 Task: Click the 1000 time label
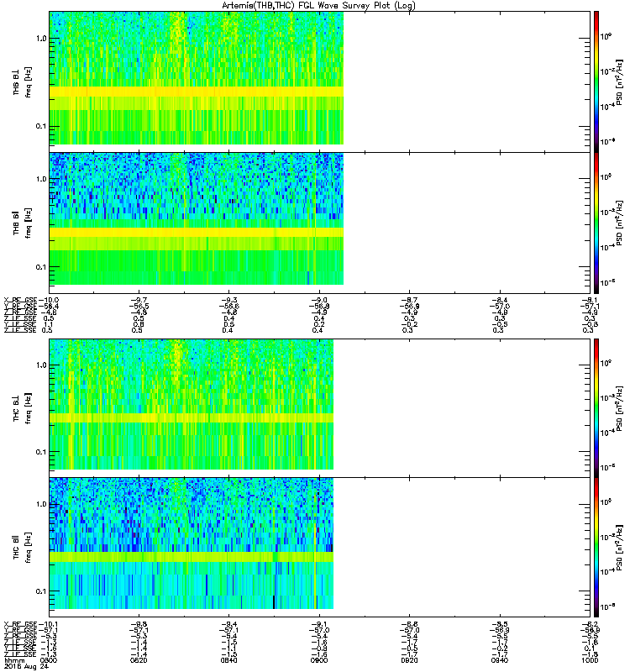(590, 660)
